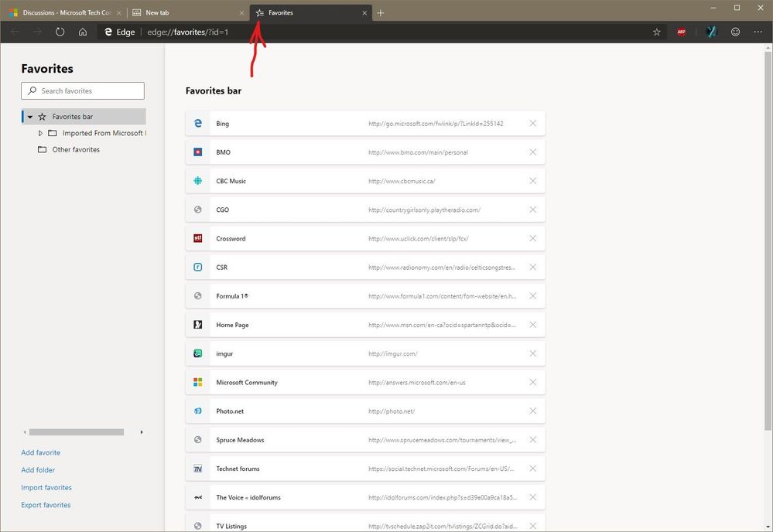Open the Spruce Meadows favorite
This screenshot has width=773, height=532.
click(x=365, y=440)
